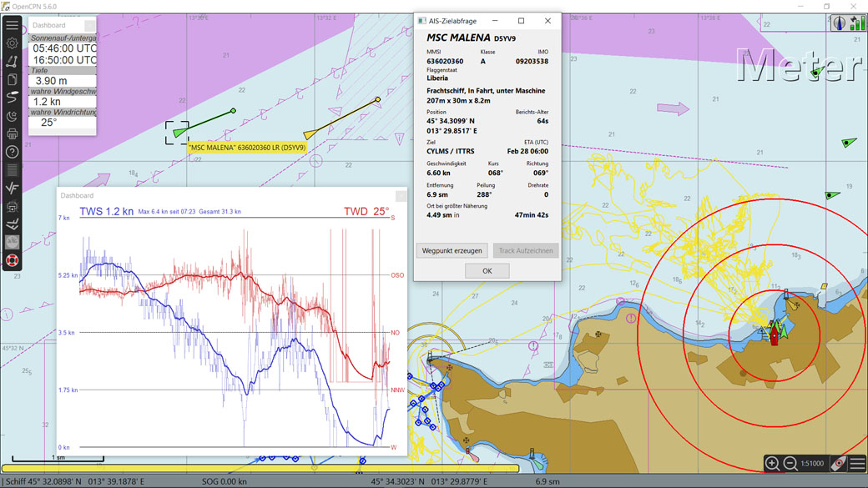
Task: Click the print chart icon
Action: [13, 134]
